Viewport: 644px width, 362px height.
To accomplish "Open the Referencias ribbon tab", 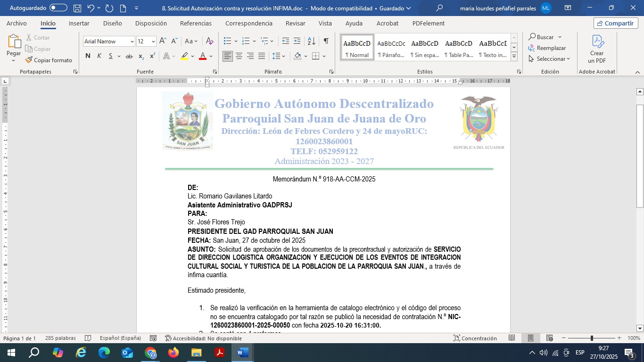I will 196,24.
